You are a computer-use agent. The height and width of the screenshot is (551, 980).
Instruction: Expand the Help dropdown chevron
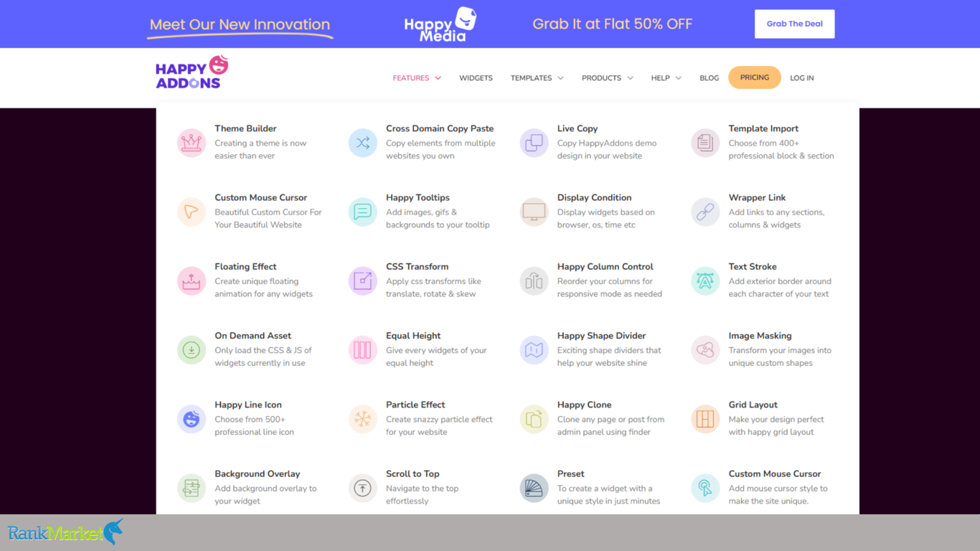pyautogui.click(x=678, y=78)
